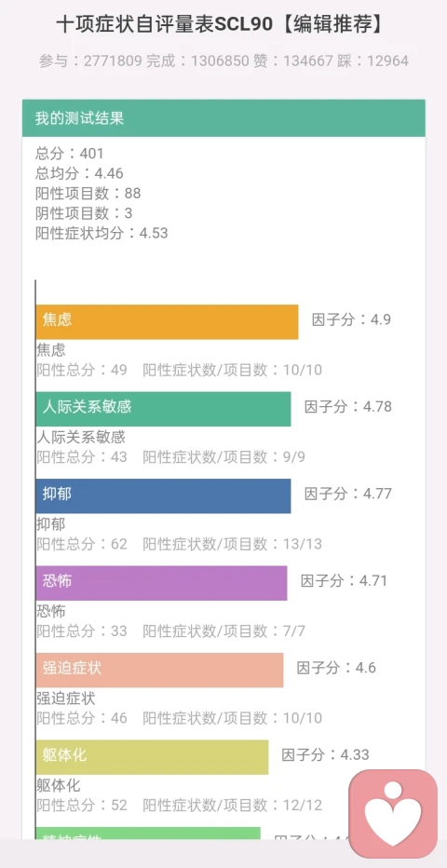Image resolution: width=447 pixels, height=868 pixels.
Task: Select the salmon 强迫症状 bar
Action: click(x=159, y=670)
